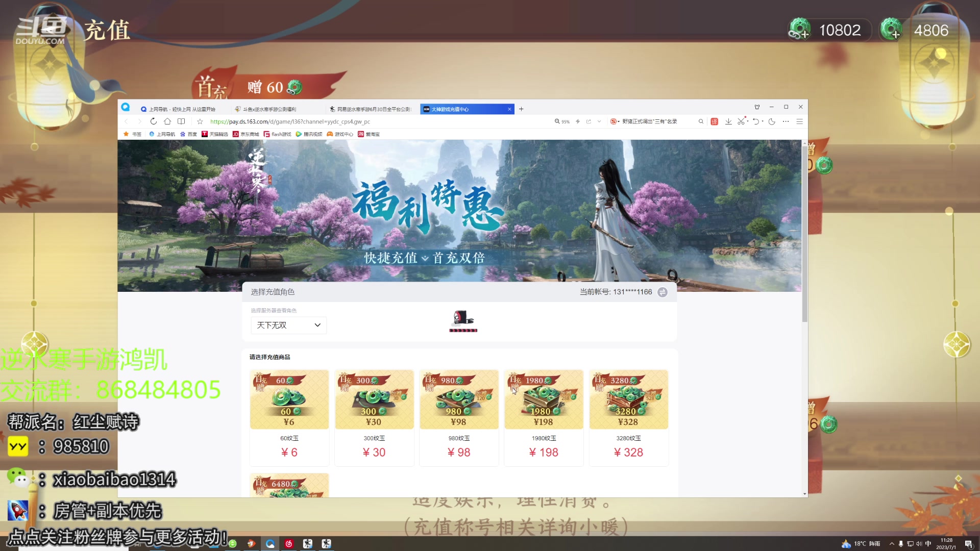Switch account using the swap icon
The width and height of the screenshot is (980, 551).
(x=663, y=292)
